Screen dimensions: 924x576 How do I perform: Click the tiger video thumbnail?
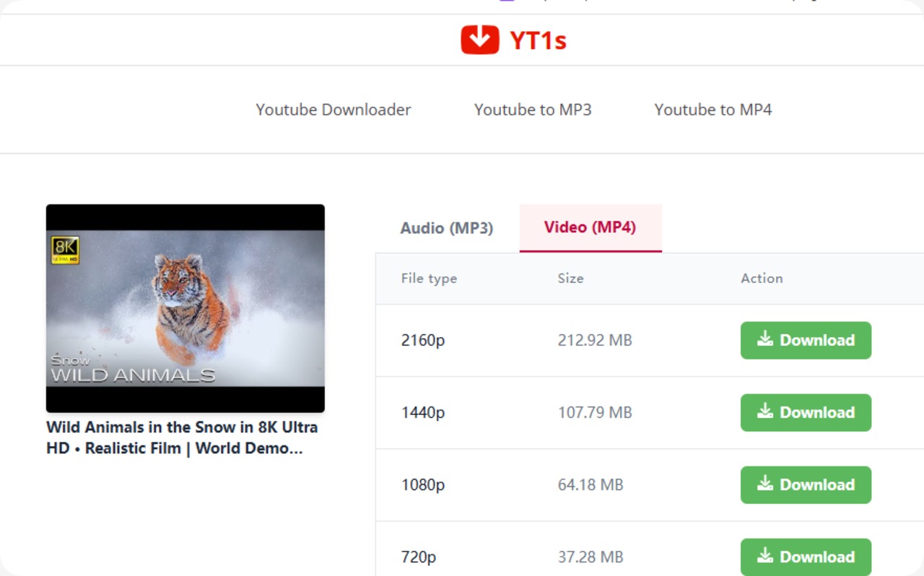click(185, 308)
